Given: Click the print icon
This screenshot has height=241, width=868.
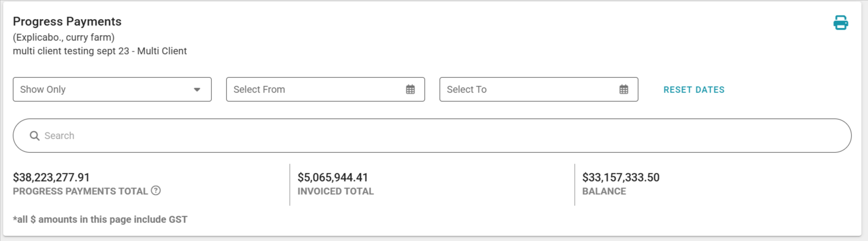Looking at the screenshot, I should [x=840, y=23].
